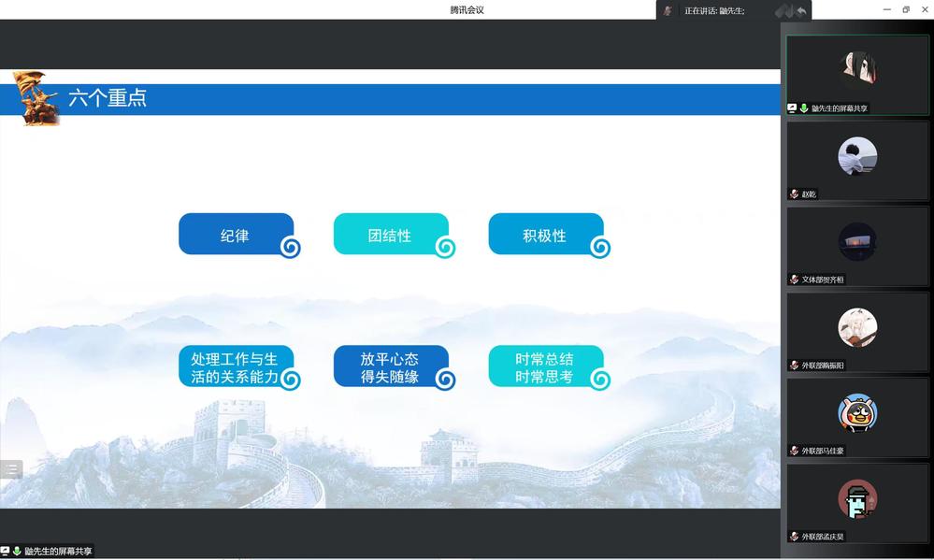The height and width of the screenshot is (560, 934).
Task: Click the 放平心态 得失随缘 box
Action: (x=391, y=367)
